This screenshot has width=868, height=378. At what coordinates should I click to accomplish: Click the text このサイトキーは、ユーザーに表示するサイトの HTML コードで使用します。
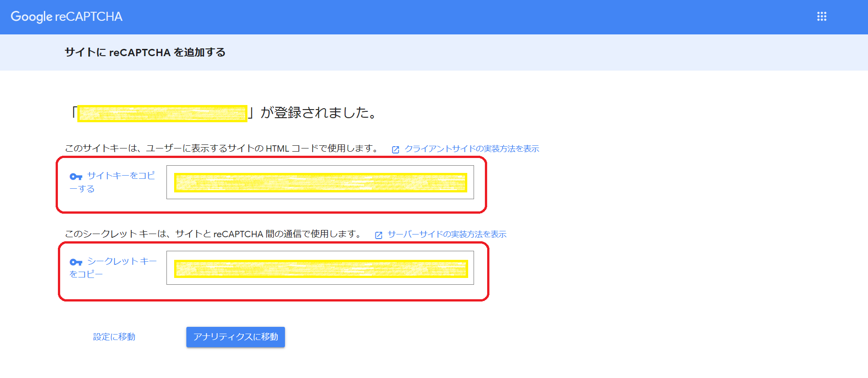[x=222, y=148]
